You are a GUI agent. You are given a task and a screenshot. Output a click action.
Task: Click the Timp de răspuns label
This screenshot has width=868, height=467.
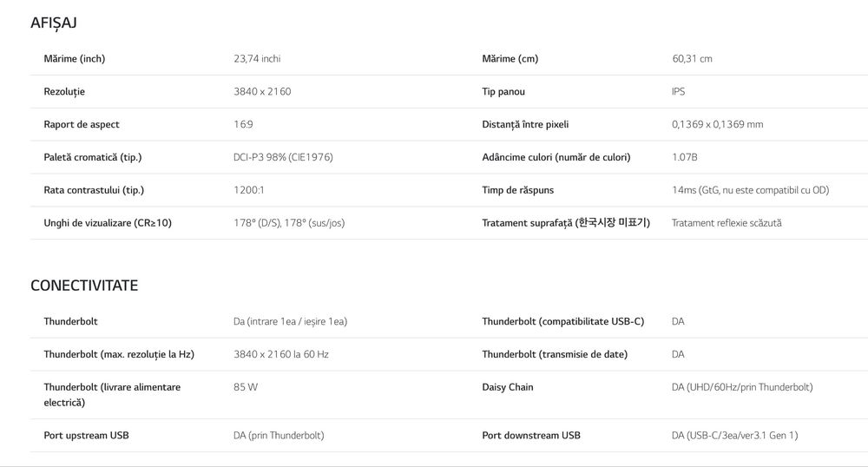(x=517, y=190)
